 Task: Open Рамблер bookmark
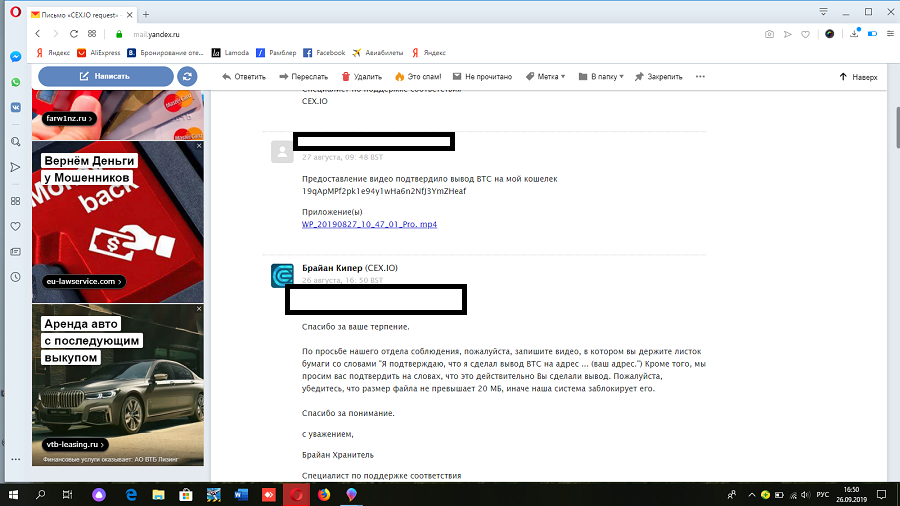pyautogui.click(x=276, y=53)
